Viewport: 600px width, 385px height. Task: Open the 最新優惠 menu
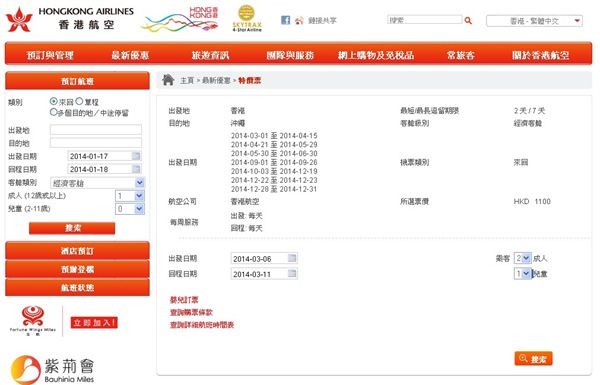coord(130,55)
